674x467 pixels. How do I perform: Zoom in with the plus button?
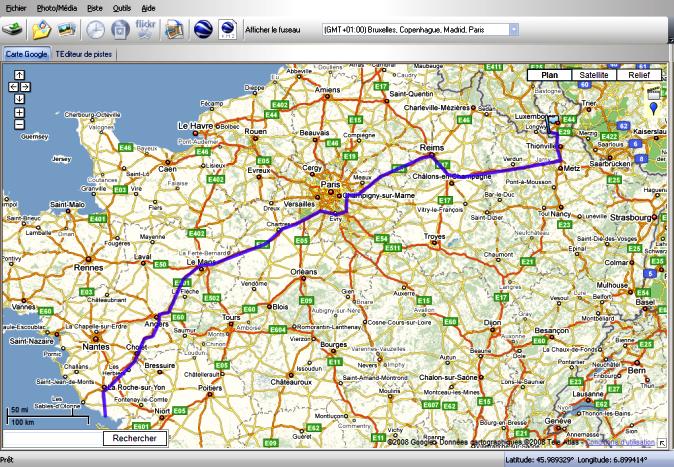19,113
